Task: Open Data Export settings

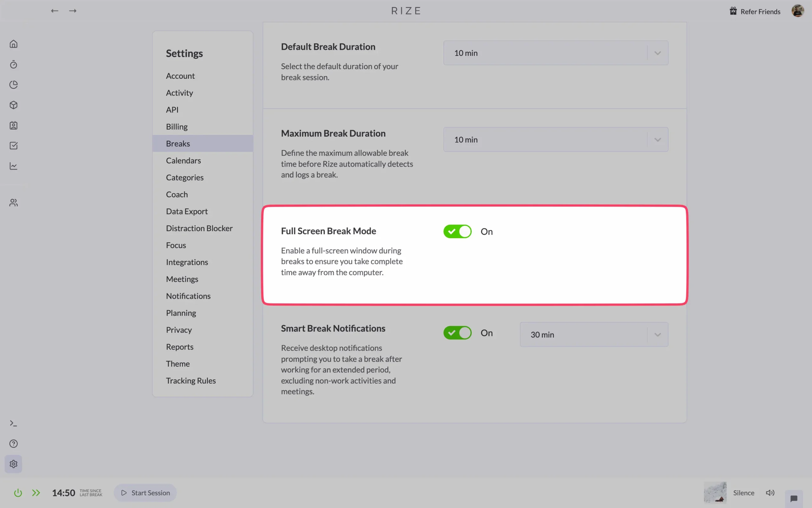Action: pyautogui.click(x=203, y=211)
